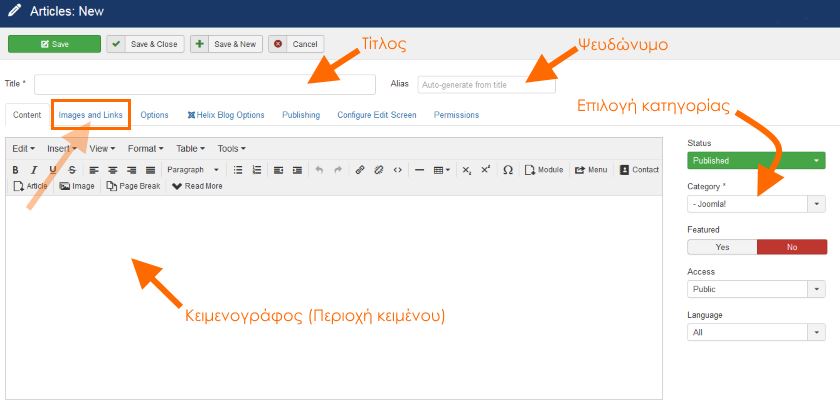Click the insert link icon
Screen dimensions: 840x400
pyautogui.click(x=360, y=170)
